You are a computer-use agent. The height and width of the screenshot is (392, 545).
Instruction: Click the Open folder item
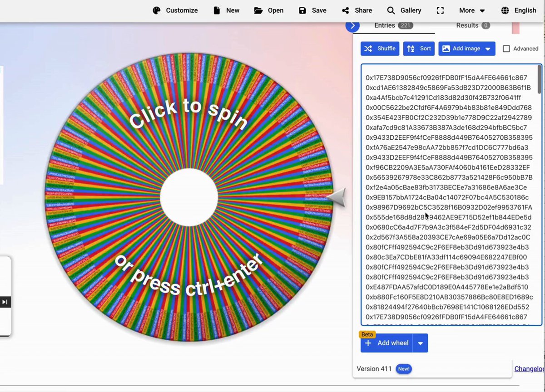point(269,10)
